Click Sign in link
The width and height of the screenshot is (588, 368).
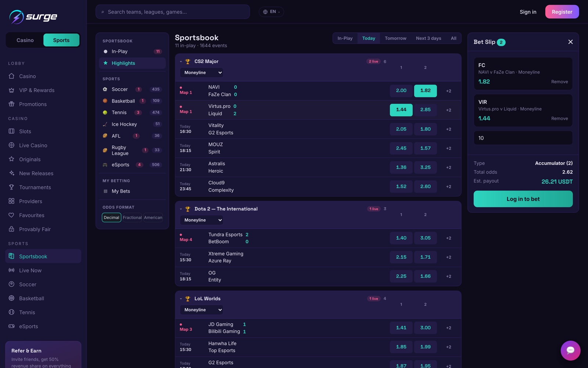(x=528, y=12)
